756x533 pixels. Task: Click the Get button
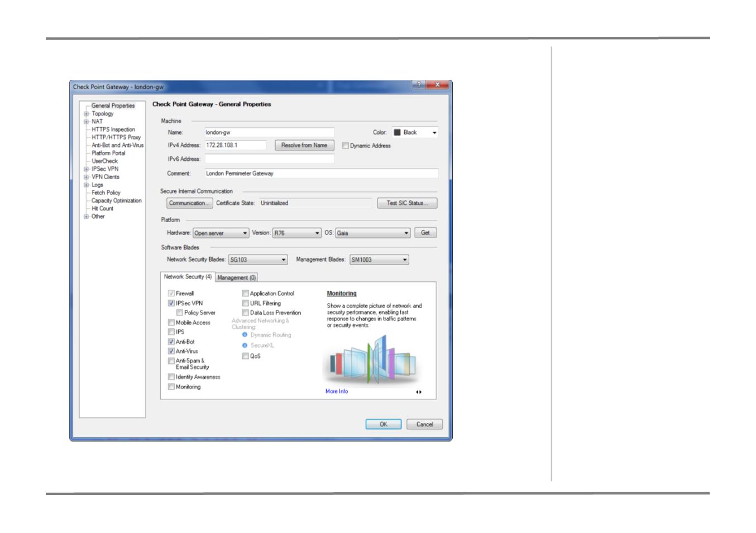point(425,233)
